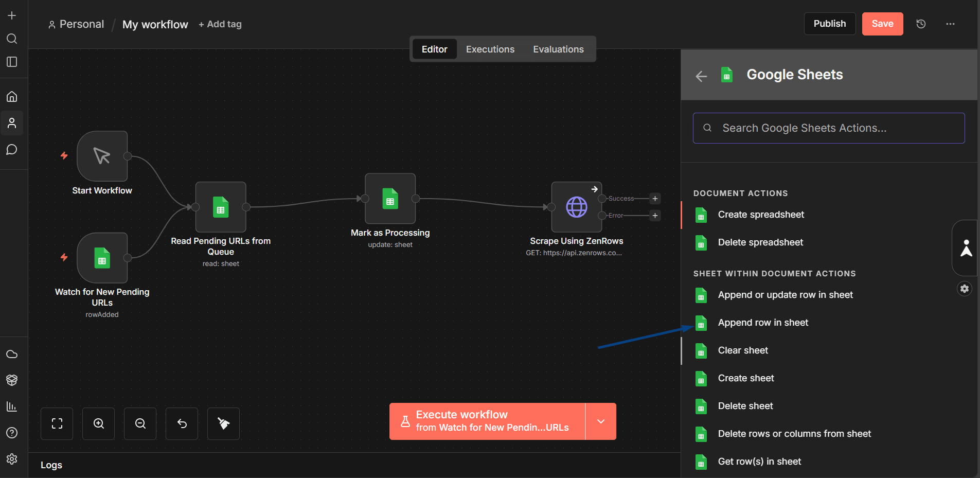Screen dimensions: 980x478
Task: Click the fit-to-view canvas button
Action: (57, 423)
